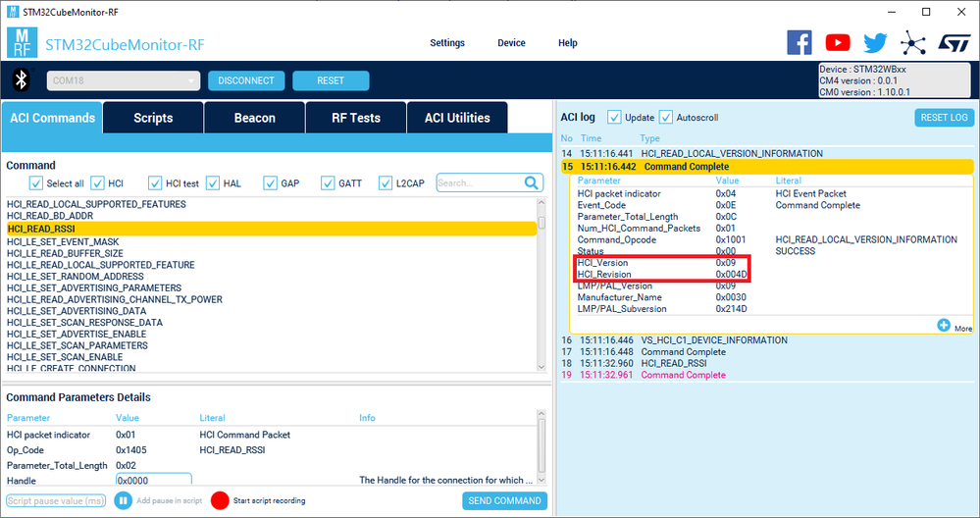Switch to the Scripts tab
The image size is (980, 518).
tap(153, 118)
